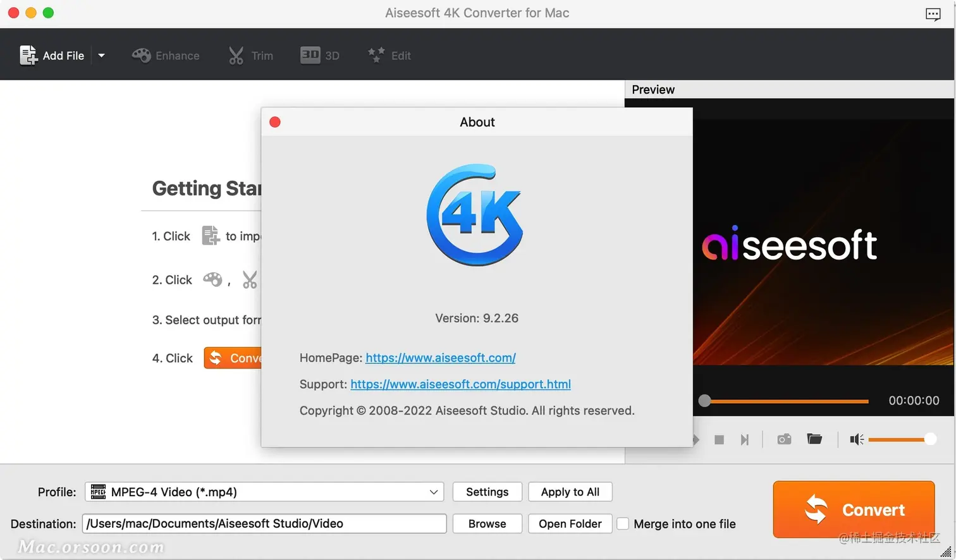Click the Browse button
The image size is (956, 560).
487,523
